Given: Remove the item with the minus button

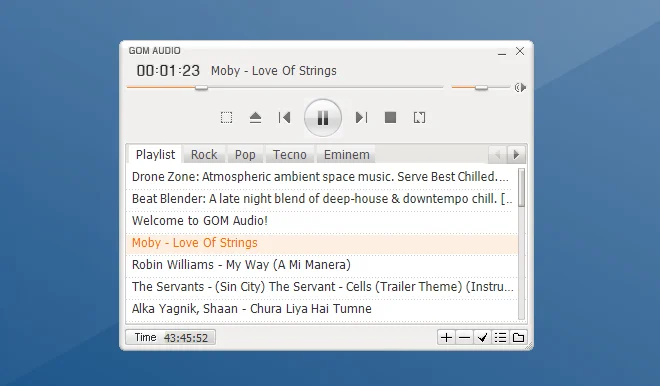Looking at the screenshot, I should 464,337.
